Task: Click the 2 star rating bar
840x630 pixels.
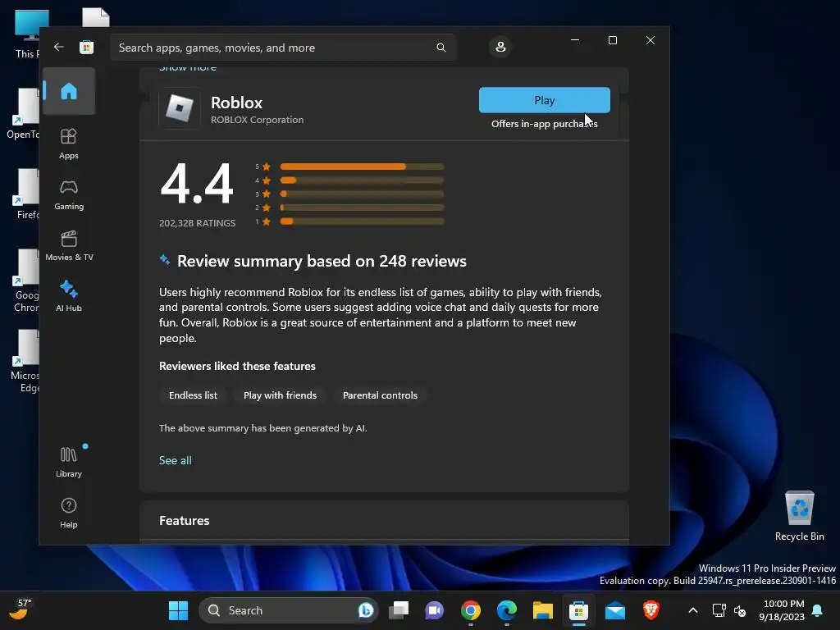Action: click(x=362, y=208)
